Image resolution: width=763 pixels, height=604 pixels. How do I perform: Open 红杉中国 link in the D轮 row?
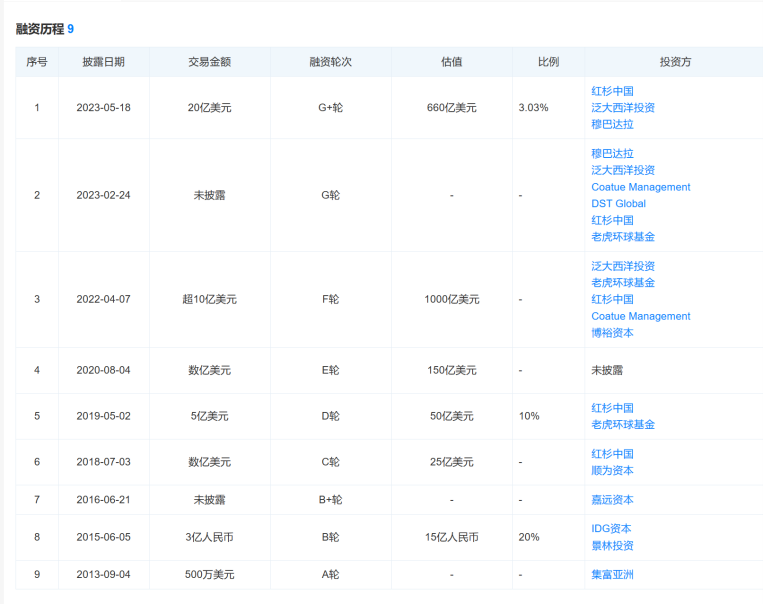click(612, 408)
